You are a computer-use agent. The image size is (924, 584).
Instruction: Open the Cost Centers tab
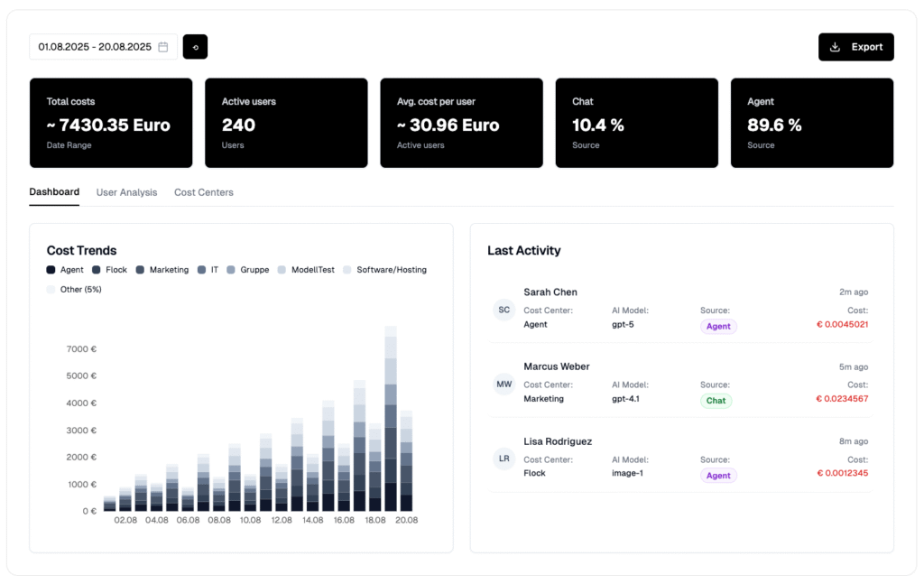204,192
